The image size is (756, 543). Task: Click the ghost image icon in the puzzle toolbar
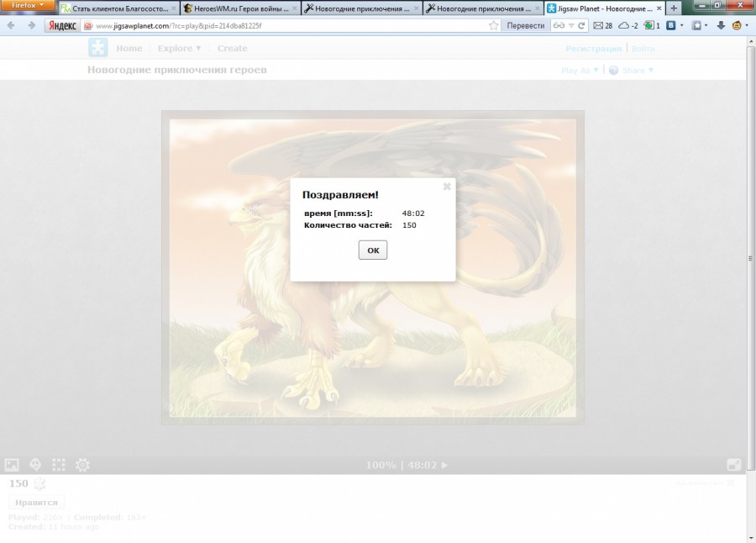(35, 465)
